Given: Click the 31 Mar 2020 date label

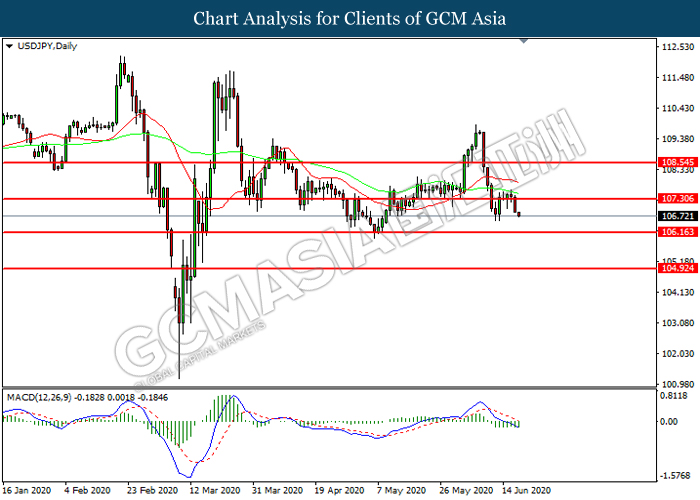Looking at the screenshot, I should tap(277, 491).
